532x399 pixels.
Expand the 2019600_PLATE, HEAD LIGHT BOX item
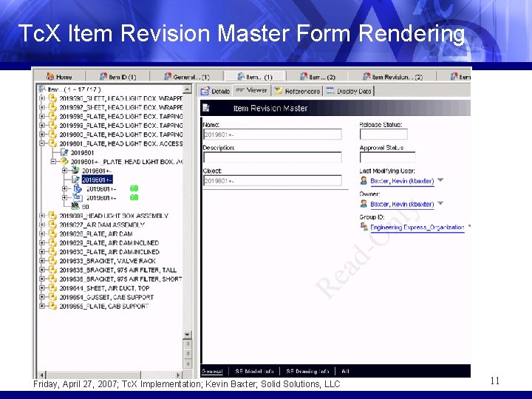click(x=41, y=134)
